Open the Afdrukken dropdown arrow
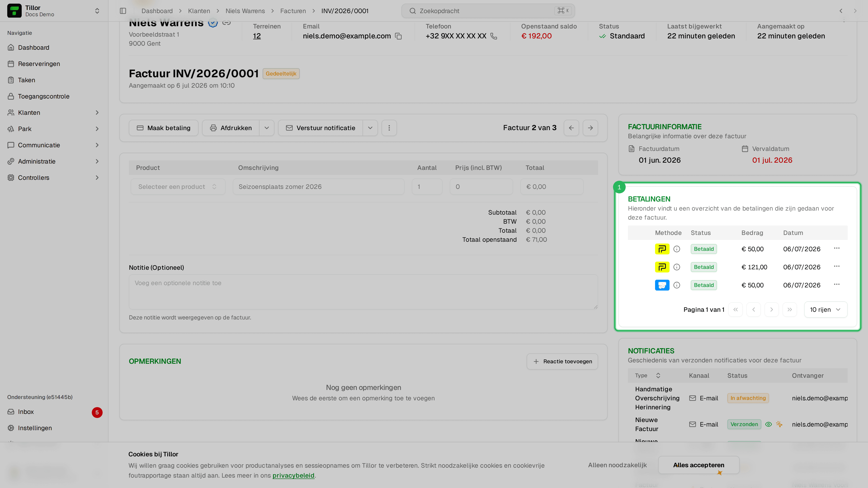This screenshot has width=868, height=488. [267, 128]
